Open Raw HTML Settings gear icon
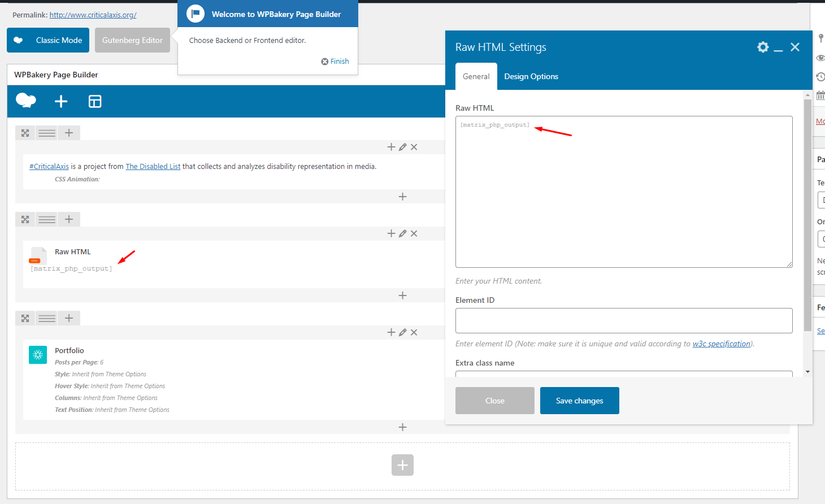This screenshot has width=825, height=504. [763, 47]
